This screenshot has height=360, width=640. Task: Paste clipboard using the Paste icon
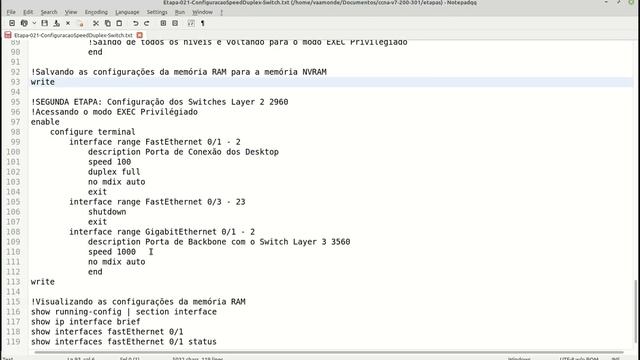[119, 23]
